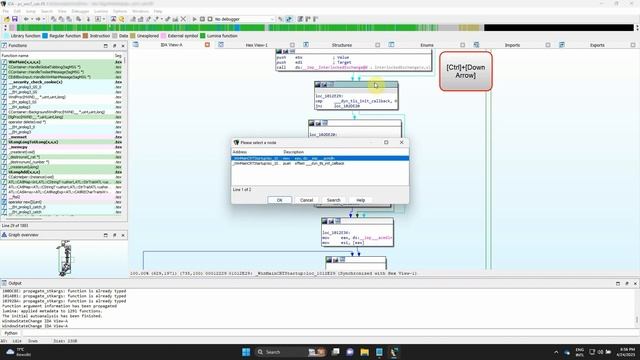Click OK in the select node dialog
Image resolution: width=640 pixels, height=360 pixels.
tap(280, 200)
